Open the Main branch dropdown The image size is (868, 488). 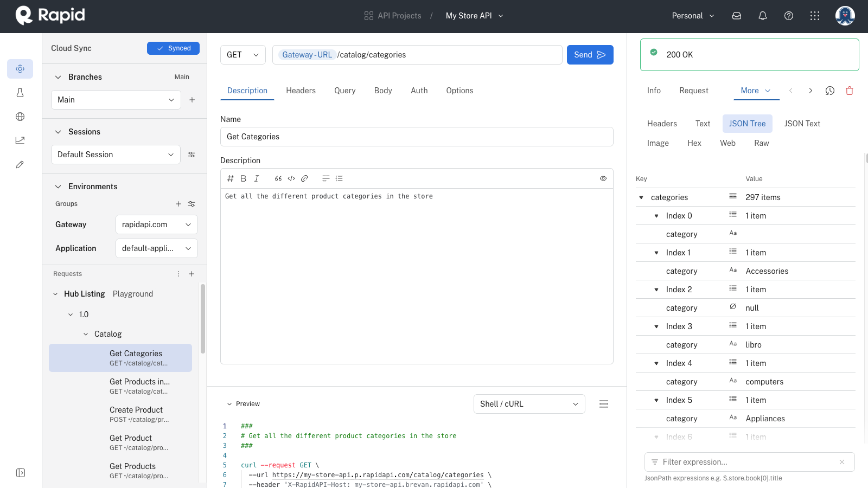[116, 100]
